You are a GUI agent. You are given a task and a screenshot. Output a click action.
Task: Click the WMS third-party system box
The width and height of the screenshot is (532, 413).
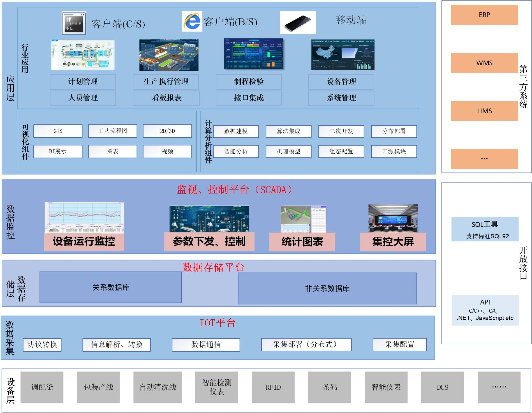tap(484, 63)
